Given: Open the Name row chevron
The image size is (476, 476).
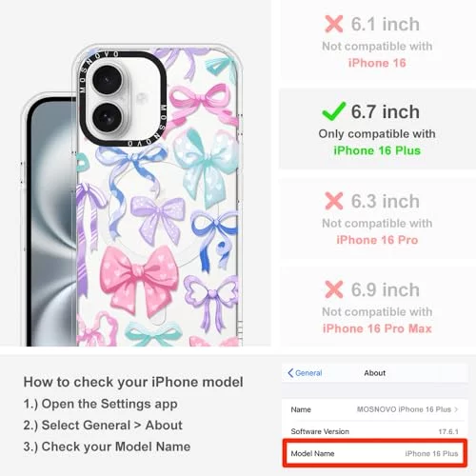Looking at the screenshot, I should coord(456,409).
